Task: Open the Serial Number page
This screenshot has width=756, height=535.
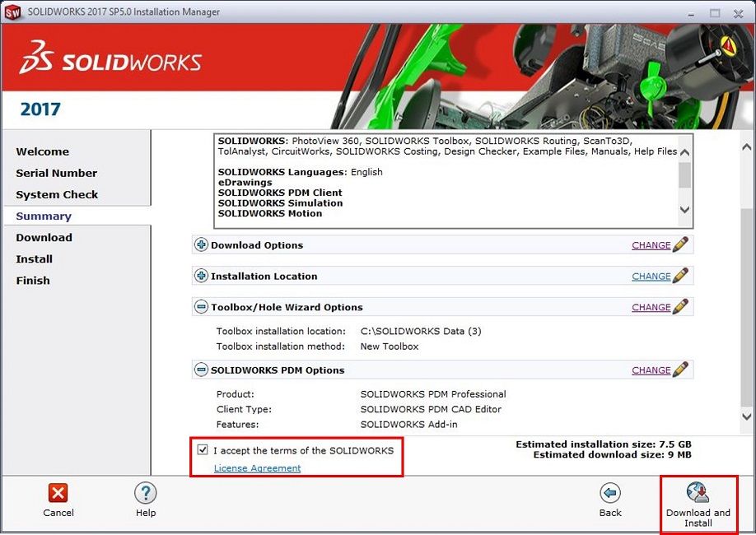Action: (x=56, y=173)
